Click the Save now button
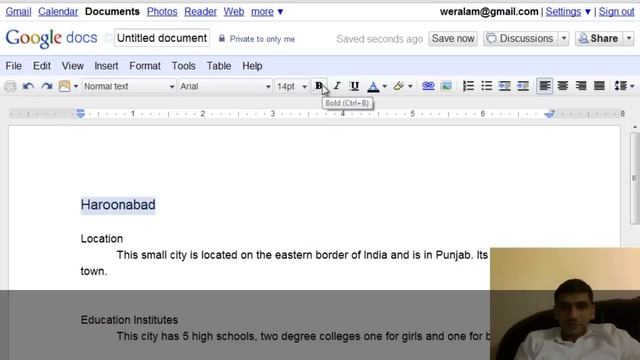 pyautogui.click(x=453, y=38)
